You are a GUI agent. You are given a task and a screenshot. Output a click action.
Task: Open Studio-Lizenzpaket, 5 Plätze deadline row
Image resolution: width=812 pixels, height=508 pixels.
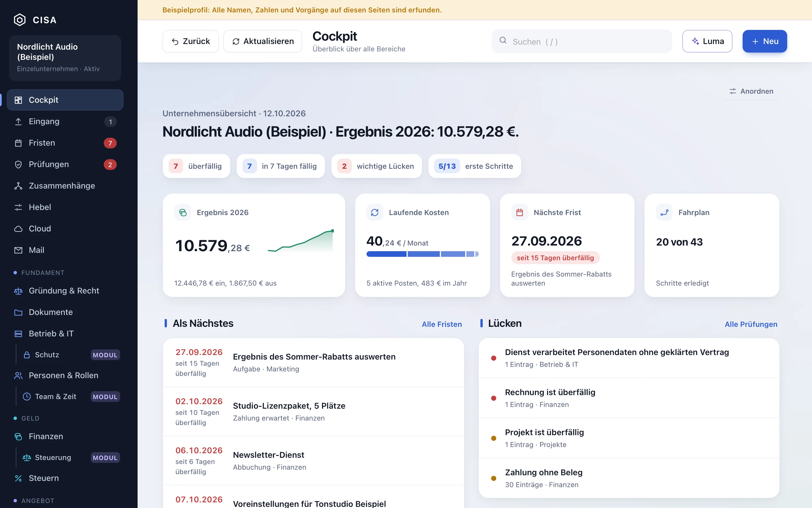314,411
